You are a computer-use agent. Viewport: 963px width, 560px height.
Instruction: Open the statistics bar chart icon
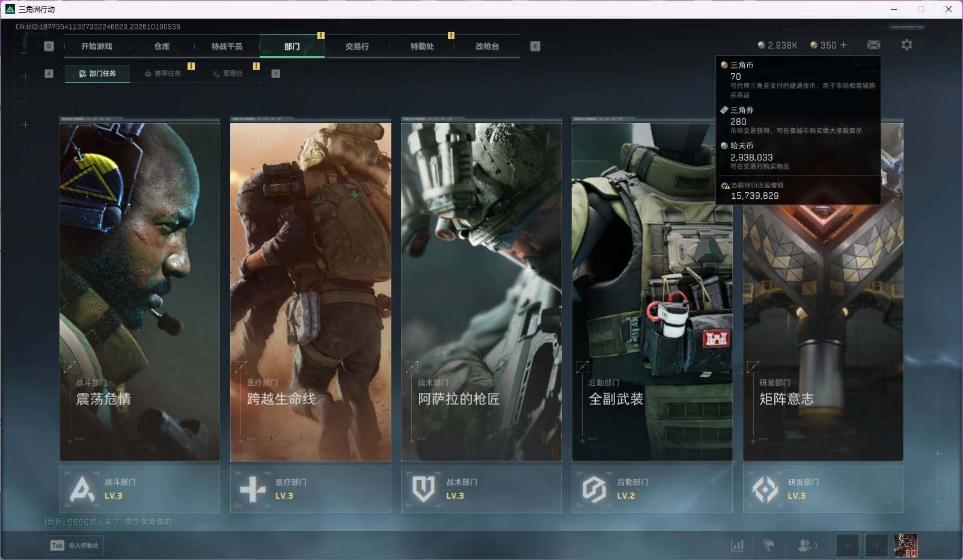coord(737,546)
